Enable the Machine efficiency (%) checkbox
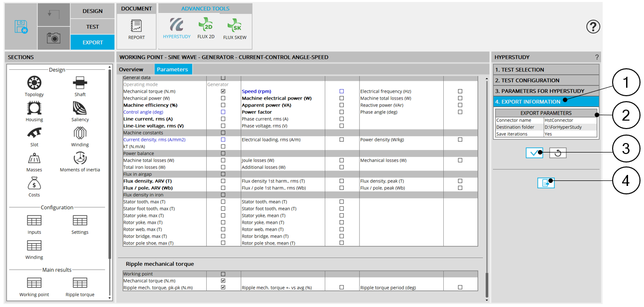The width and height of the screenshot is (644, 307). [223, 105]
